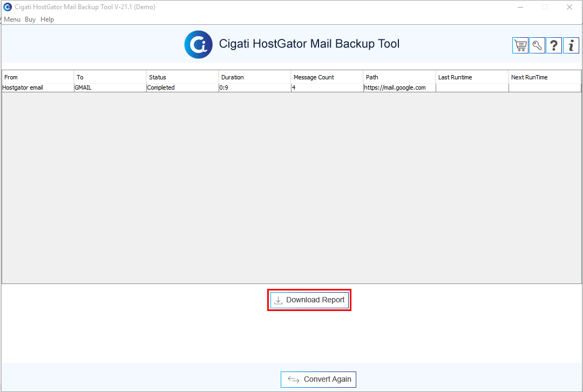Click the Cigati logo in header
Image resolution: width=583 pixels, height=392 pixels.
199,45
